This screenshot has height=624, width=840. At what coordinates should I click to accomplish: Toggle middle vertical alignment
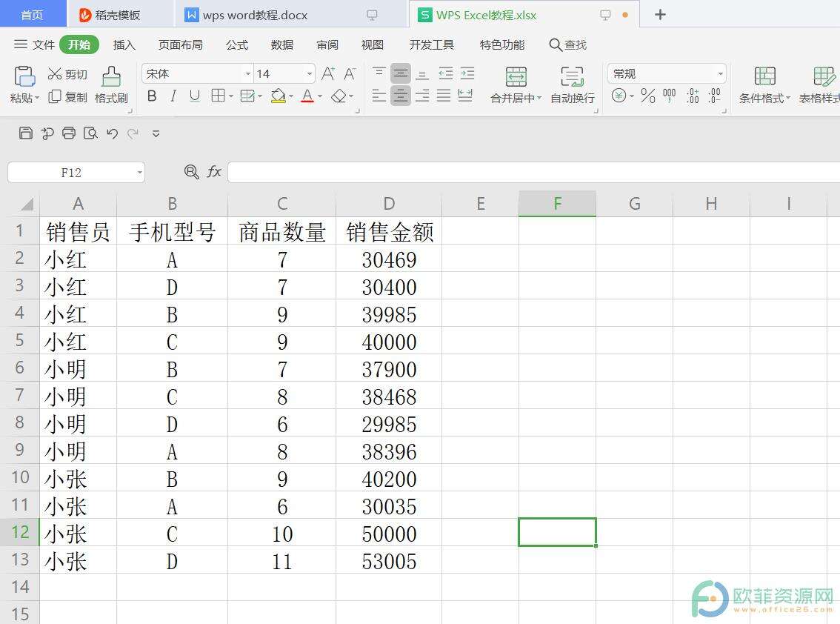(x=401, y=73)
